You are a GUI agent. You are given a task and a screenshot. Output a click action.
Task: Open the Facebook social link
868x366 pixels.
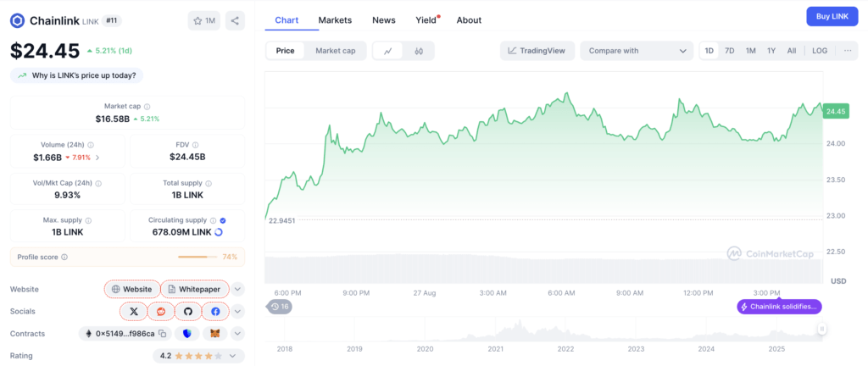click(215, 311)
